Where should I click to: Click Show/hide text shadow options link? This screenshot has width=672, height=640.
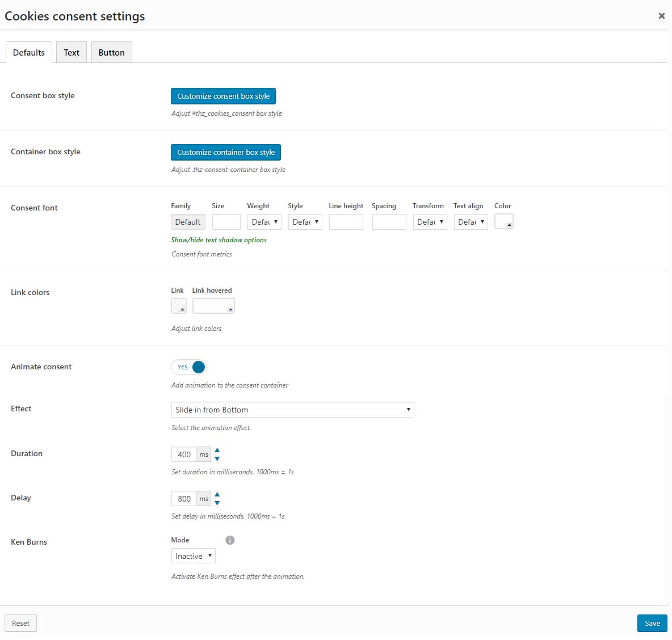tap(219, 240)
